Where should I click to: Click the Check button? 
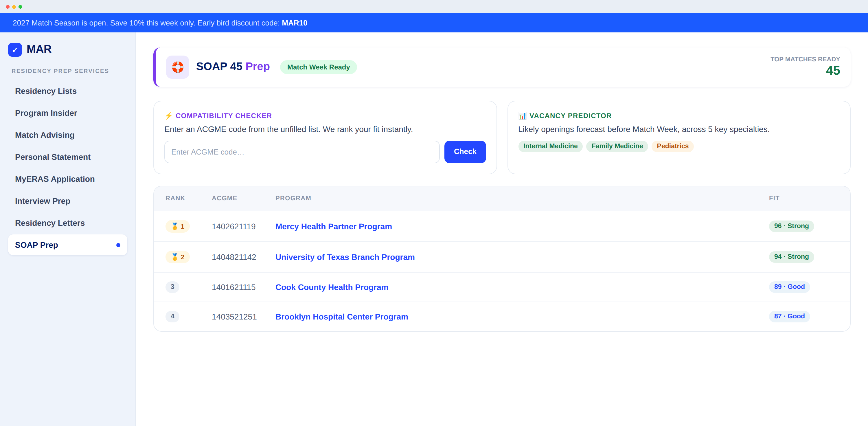click(x=465, y=152)
